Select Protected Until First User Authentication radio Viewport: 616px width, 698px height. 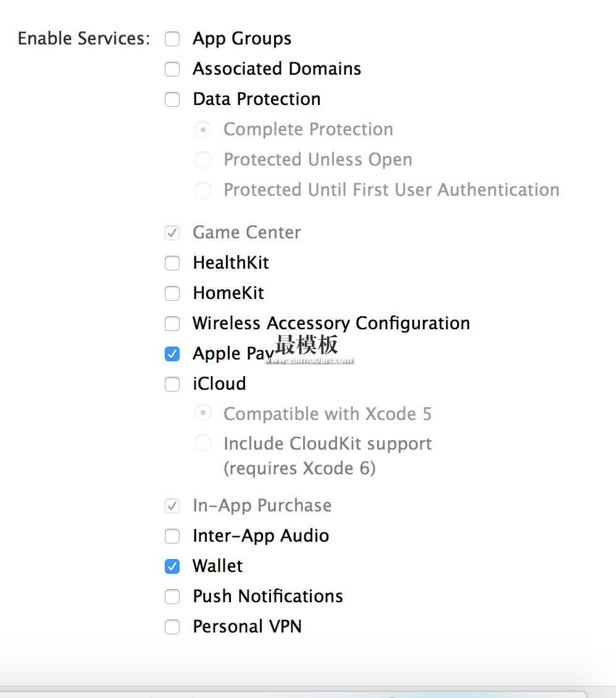coord(203,190)
